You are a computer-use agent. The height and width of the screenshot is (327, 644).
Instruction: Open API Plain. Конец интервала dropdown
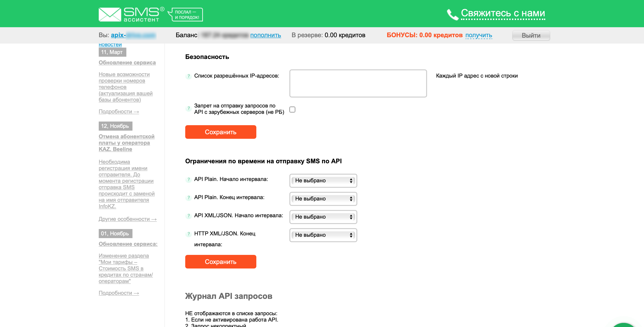pyautogui.click(x=323, y=199)
